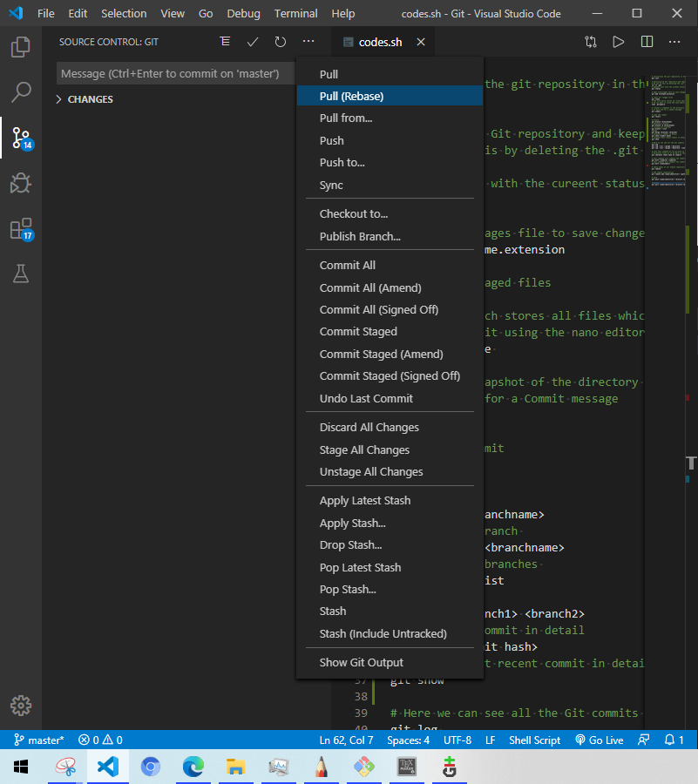Image resolution: width=698 pixels, height=784 pixels.
Task: Run the file with play icon
Action: [619, 42]
